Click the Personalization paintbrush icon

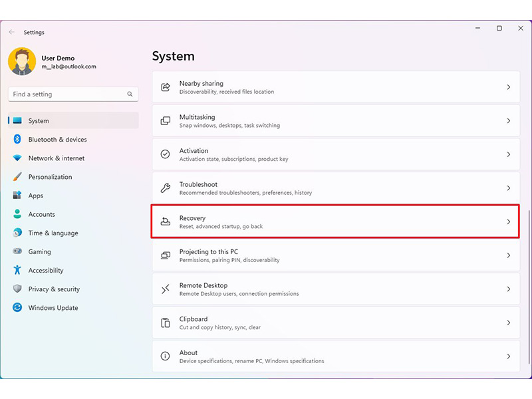click(17, 176)
